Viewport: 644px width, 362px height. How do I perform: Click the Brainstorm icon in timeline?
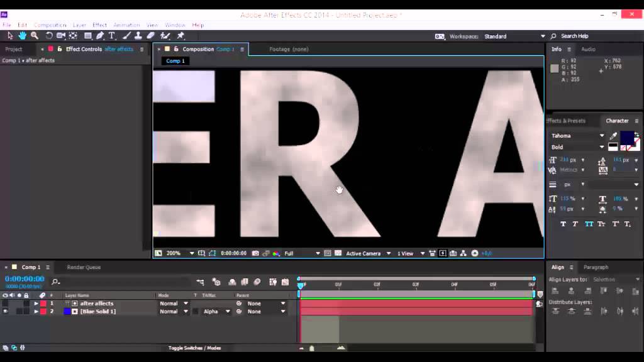pos(273,282)
